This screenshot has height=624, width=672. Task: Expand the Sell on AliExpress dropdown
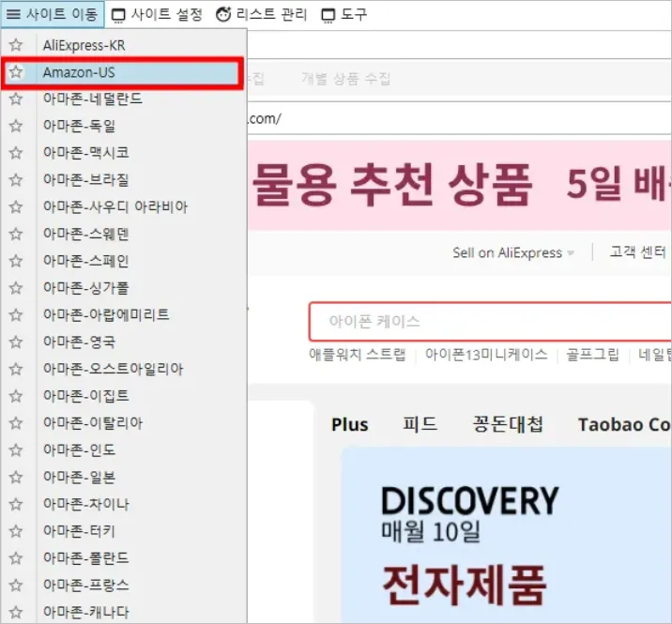(x=513, y=252)
